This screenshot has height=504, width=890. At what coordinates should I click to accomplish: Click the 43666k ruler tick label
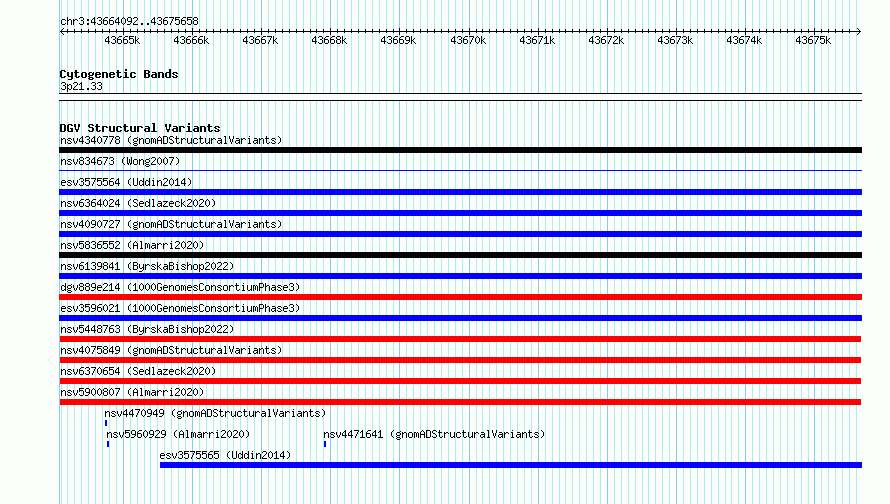tap(191, 40)
